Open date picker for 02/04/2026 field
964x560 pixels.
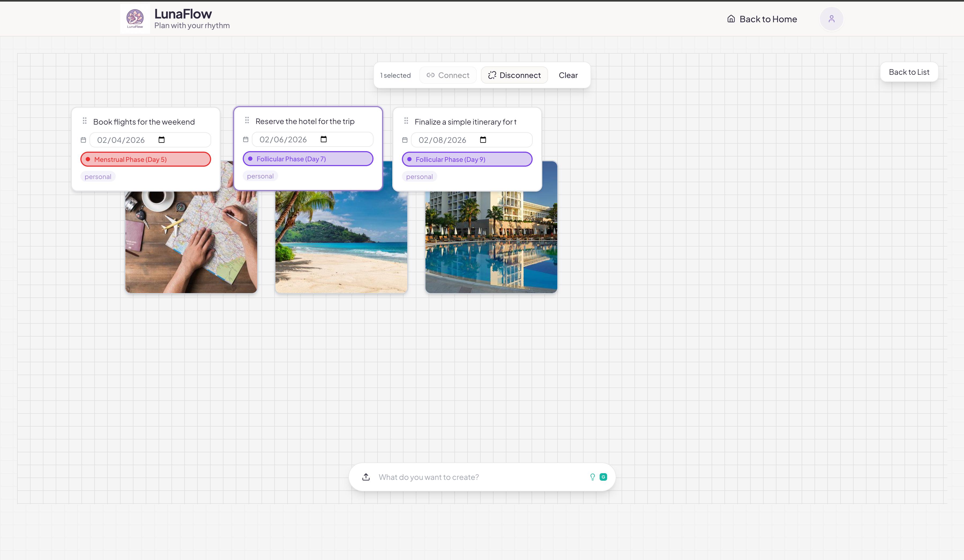pyautogui.click(x=162, y=140)
